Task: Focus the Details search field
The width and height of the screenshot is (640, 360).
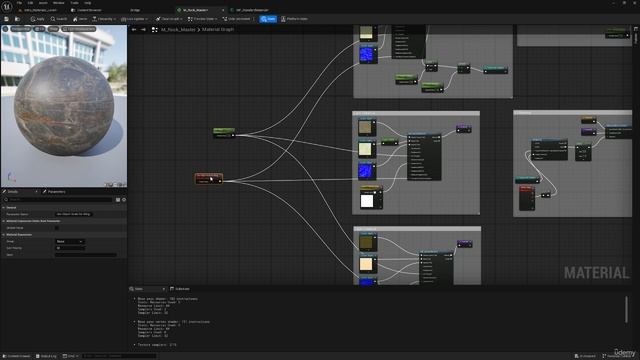Action: pyautogui.click(x=58, y=200)
